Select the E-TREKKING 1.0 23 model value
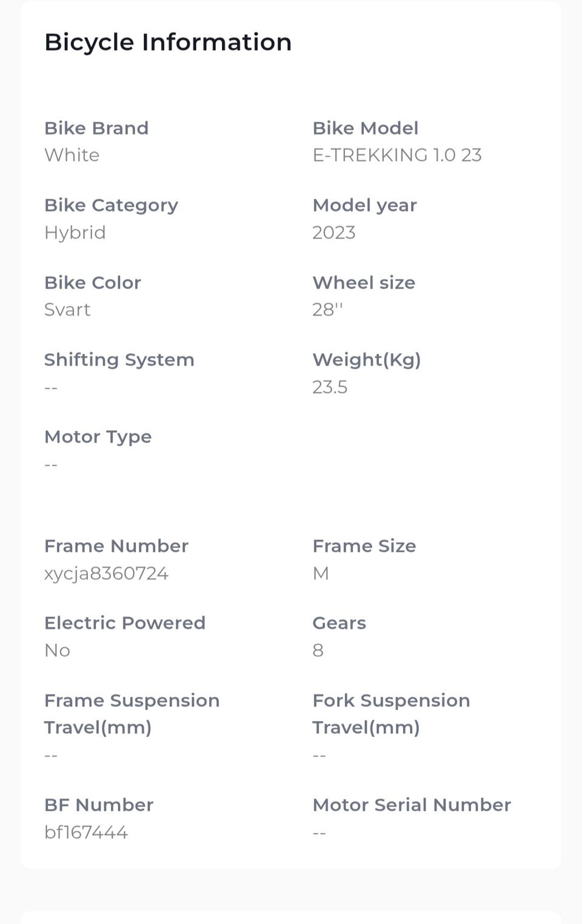The image size is (582, 924). pyautogui.click(x=397, y=155)
